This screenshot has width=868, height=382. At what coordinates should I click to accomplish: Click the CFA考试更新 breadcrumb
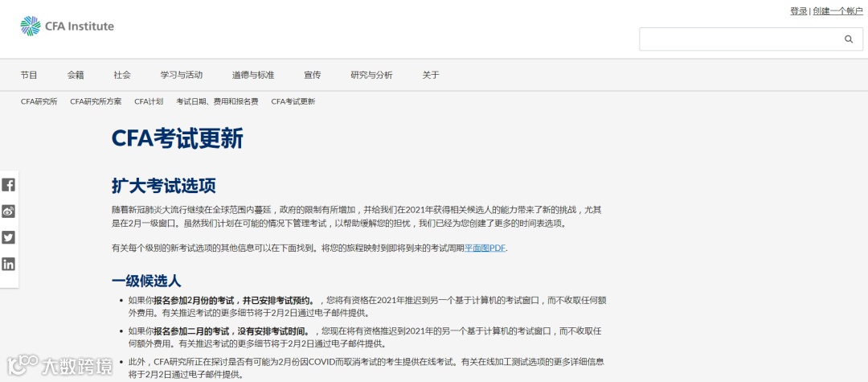point(293,102)
